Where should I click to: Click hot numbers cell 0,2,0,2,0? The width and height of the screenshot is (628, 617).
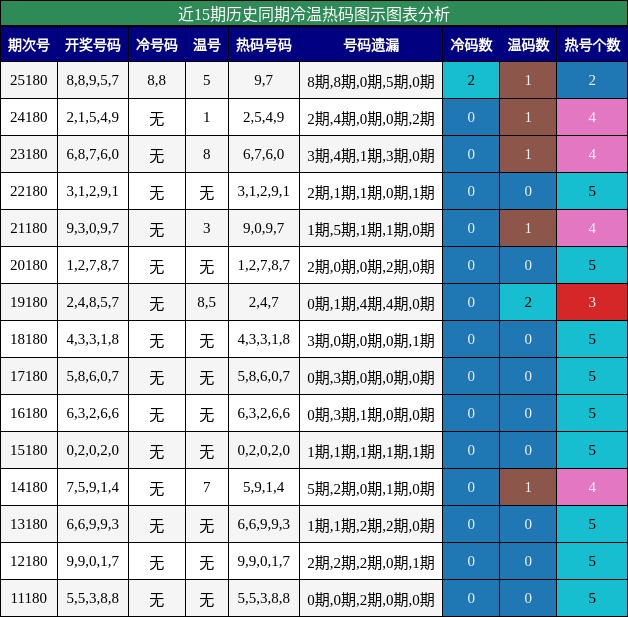click(x=264, y=450)
